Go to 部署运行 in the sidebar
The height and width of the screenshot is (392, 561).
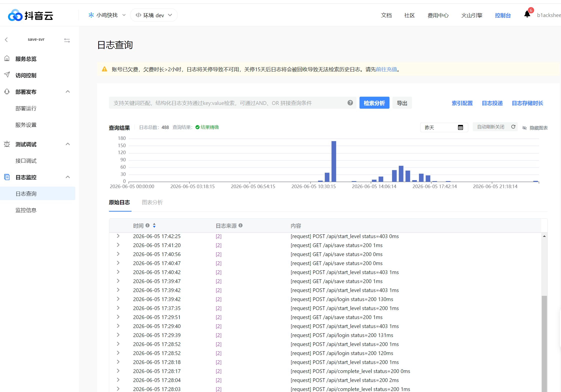pyautogui.click(x=26, y=108)
